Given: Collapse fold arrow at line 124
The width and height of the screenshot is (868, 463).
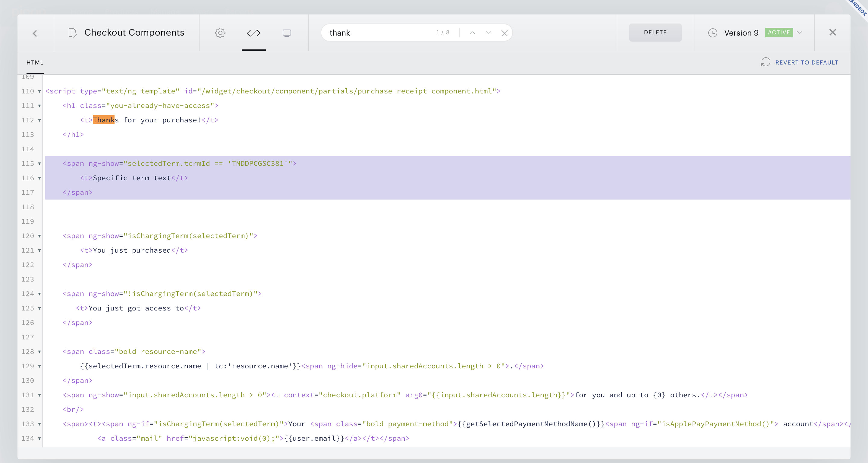Looking at the screenshot, I should [39, 294].
